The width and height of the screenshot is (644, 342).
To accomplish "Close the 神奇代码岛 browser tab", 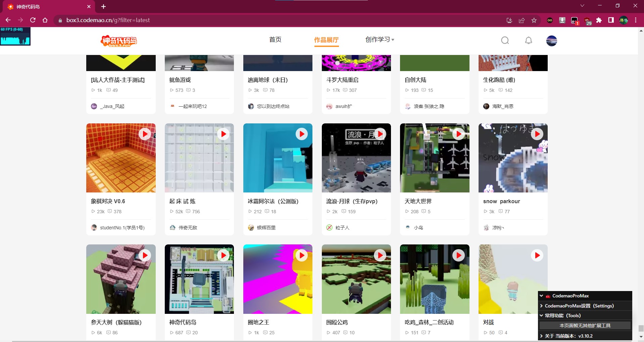I will (89, 7).
